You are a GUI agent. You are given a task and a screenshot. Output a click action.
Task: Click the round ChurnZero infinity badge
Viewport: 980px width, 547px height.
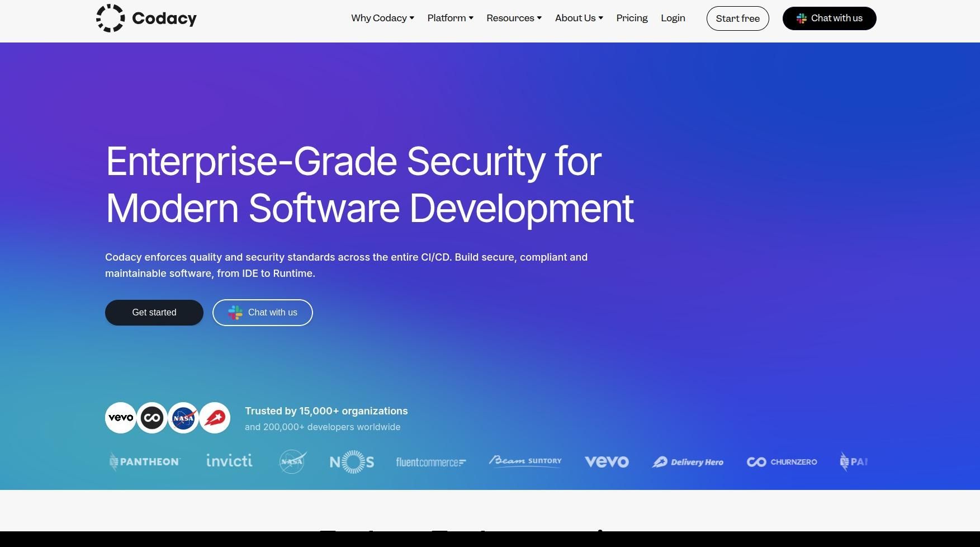(x=152, y=418)
